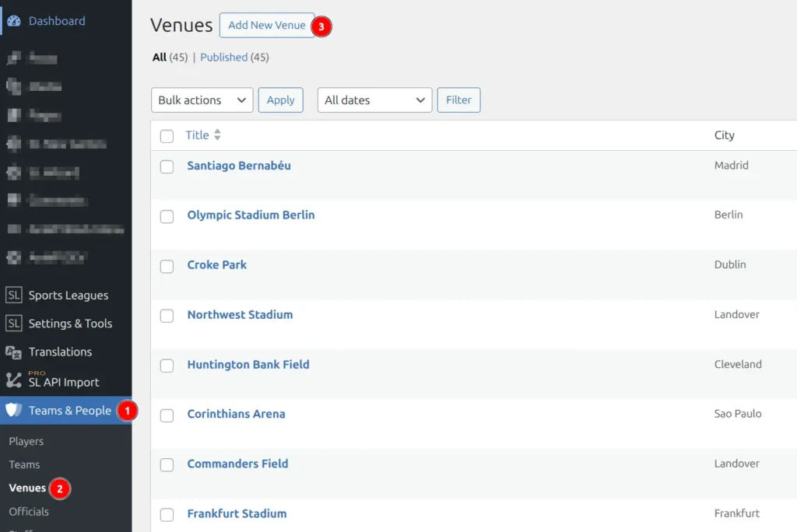Check the Santiago Bernabéu row checkbox
The width and height of the screenshot is (797, 532).
167,166
